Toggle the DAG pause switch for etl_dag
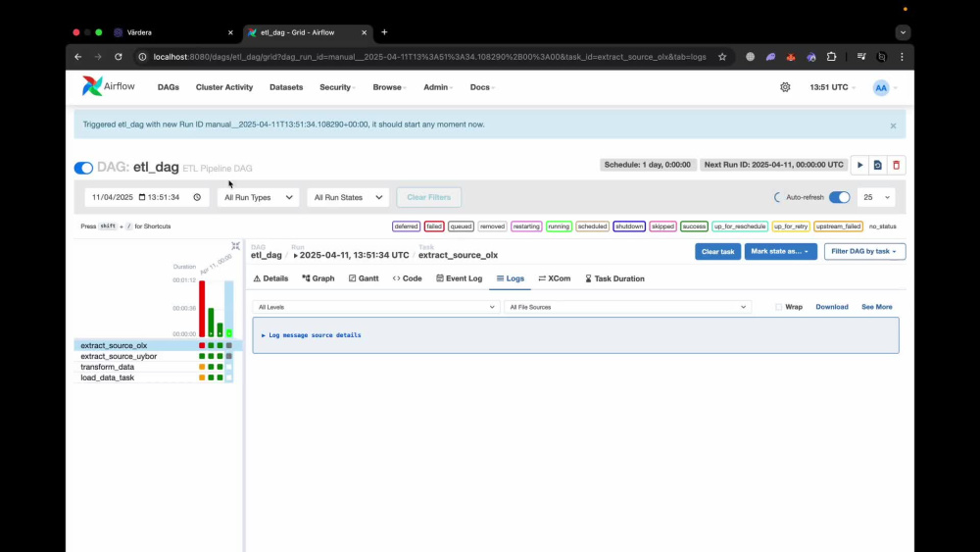Image resolution: width=980 pixels, height=552 pixels. [83, 169]
